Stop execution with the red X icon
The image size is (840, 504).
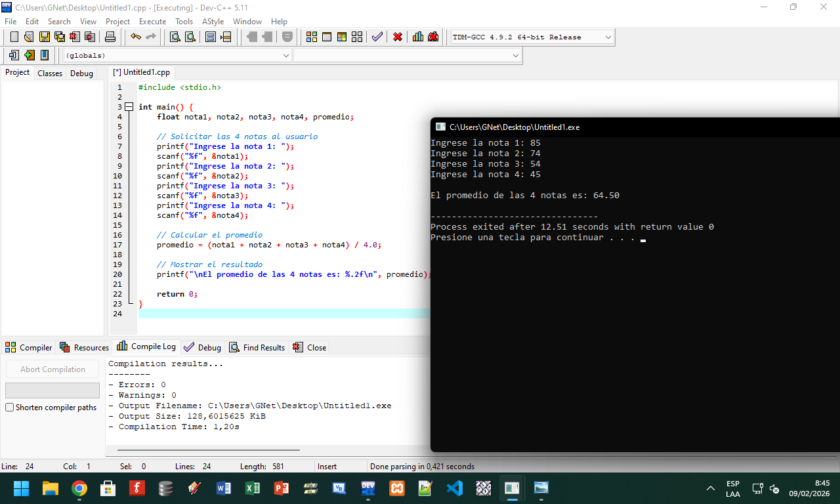[398, 37]
